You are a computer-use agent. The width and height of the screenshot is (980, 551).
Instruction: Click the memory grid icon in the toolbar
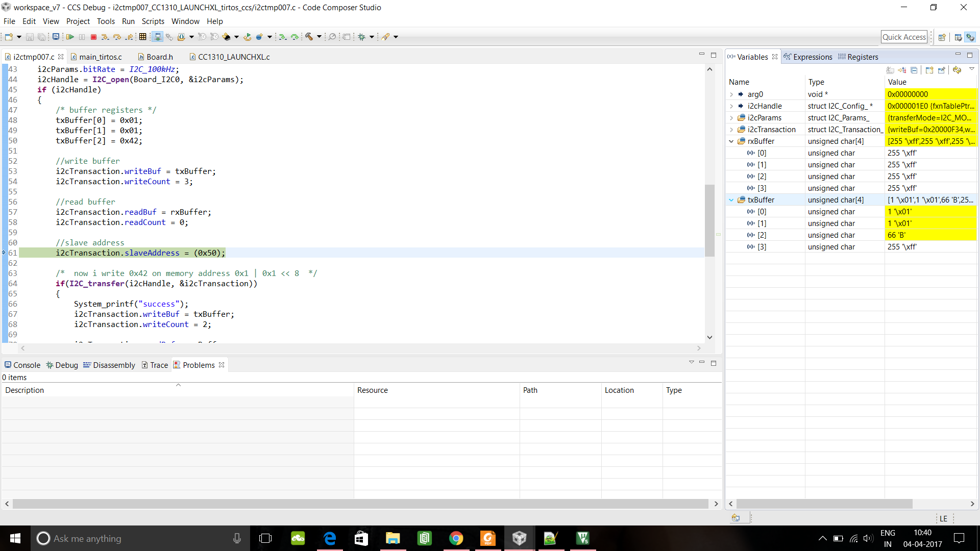point(142,37)
